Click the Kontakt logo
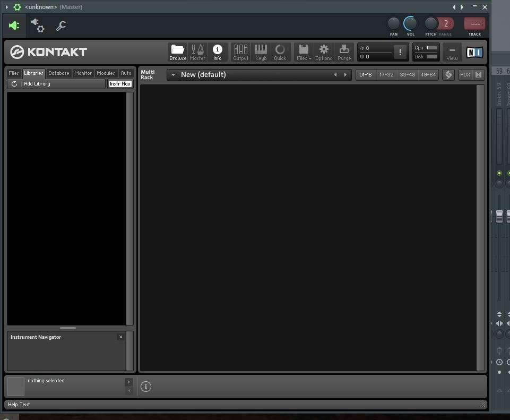Viewport: 510px width, 420px height. click(x=48, y=52)
